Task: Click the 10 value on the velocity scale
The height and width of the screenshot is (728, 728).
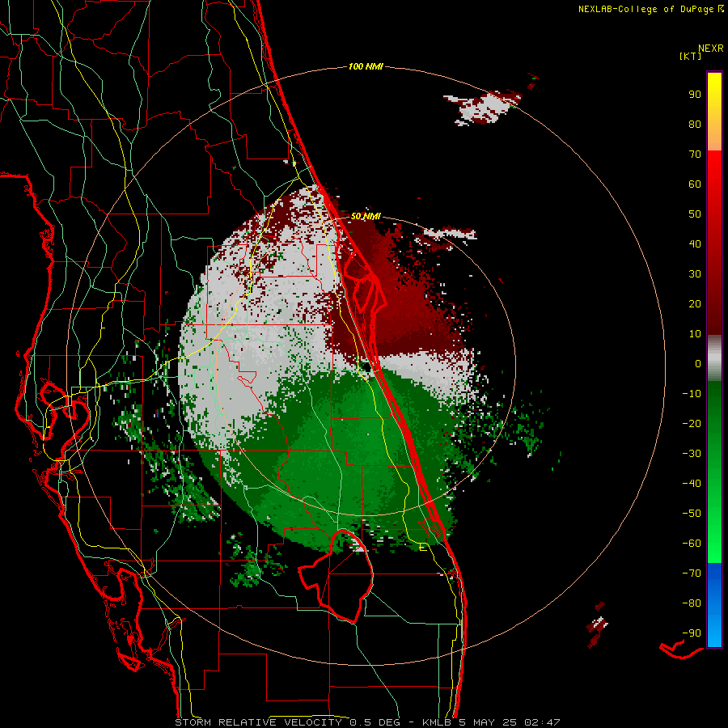Action: pos(695,334)
